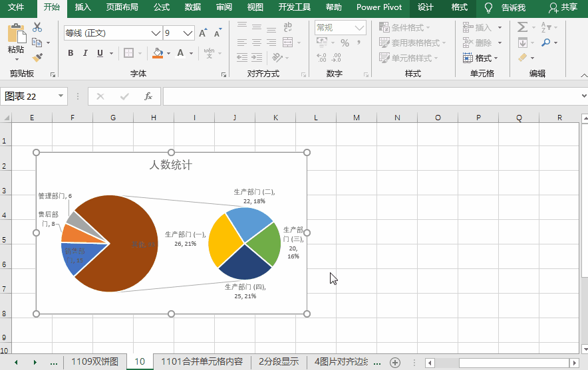Add a new sheet with plus icon
Image resolution: width=588 pixels, height=370 pixels.
[x=395, y=362]
